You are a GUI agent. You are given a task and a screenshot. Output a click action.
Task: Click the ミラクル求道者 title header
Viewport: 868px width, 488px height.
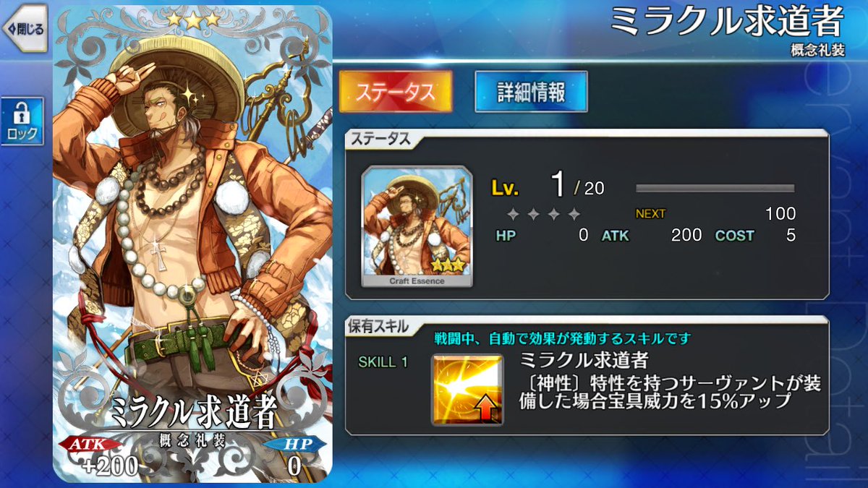point(727,22)
